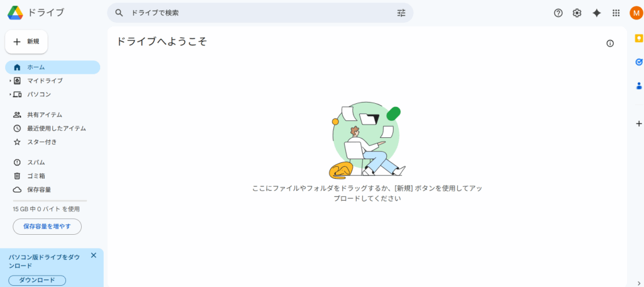Expand the マイドライブ tree arrow
Viewport: 644px width, 287px height.
[x=10, y=81]
